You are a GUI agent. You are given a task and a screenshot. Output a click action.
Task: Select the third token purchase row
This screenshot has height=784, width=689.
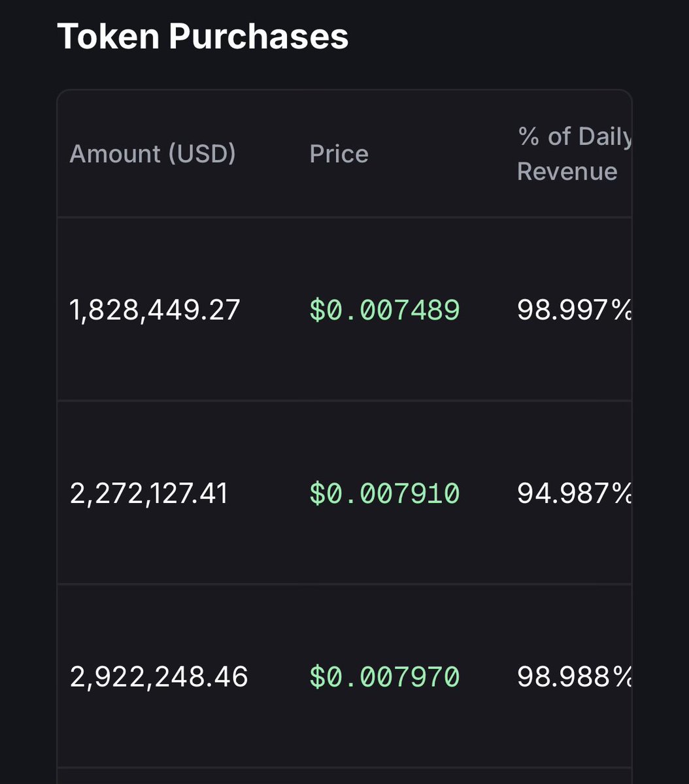[344, 676]
